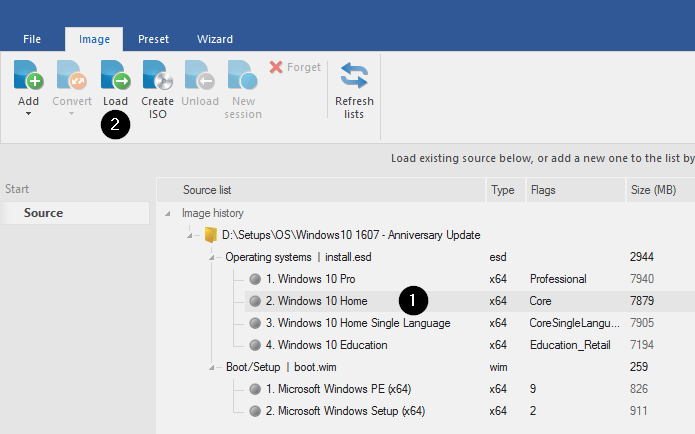Click the Professional flag cell
This screenshot has height=434, width=695.
coord(558,279)
